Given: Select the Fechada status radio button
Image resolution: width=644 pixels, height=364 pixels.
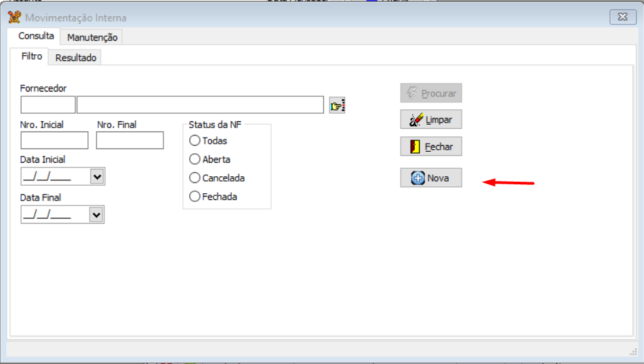Looking at the screenshot, I should [x=195, y=197].
